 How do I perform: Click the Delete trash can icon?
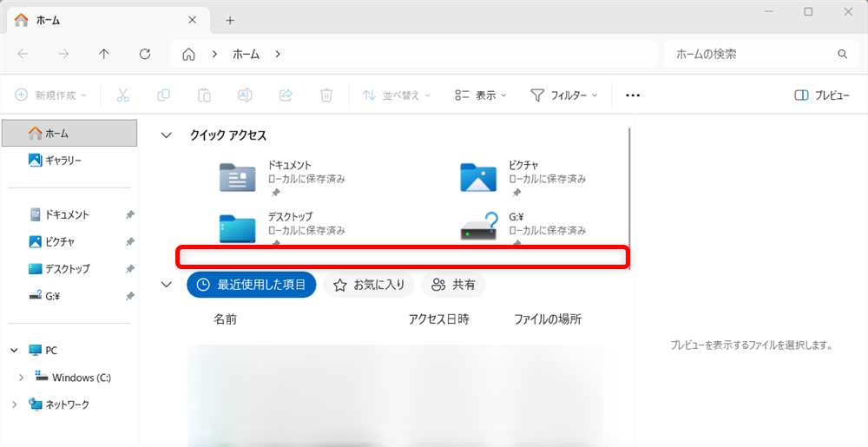pos(326,95)
